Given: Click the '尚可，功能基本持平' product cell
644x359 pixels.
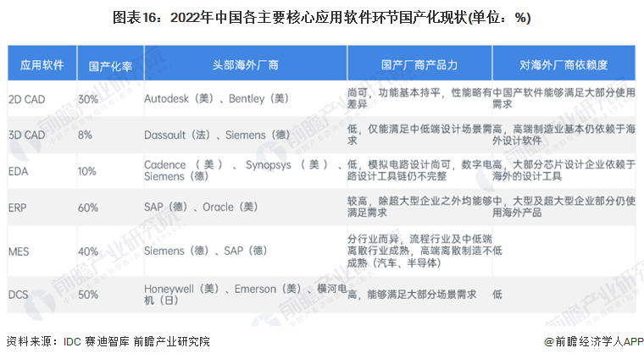Looking at the screenshot, I should click(419, 98).
